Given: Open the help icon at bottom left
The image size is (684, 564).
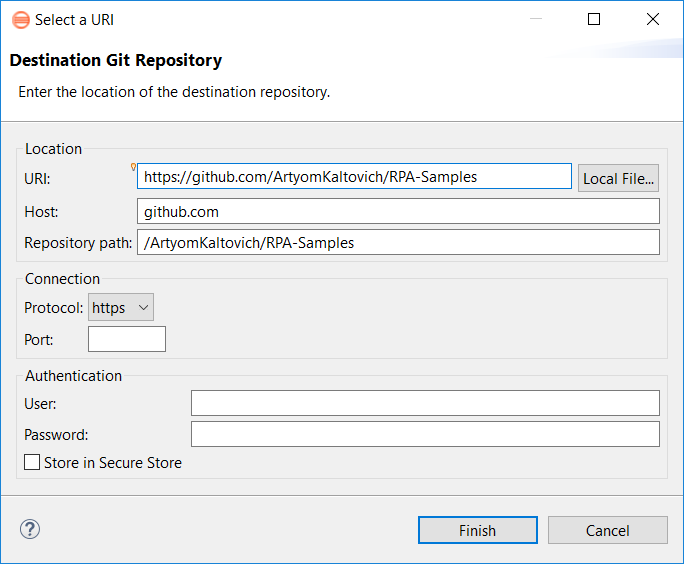Looking at the screenshot, I should pos(30,529).
